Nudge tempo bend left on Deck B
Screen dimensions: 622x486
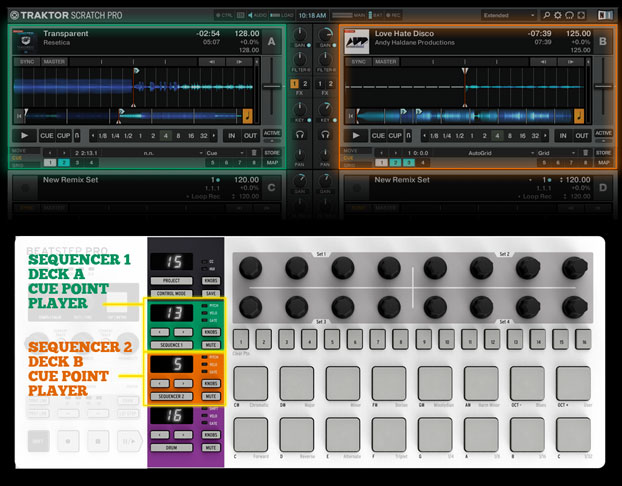coord(543,61)
